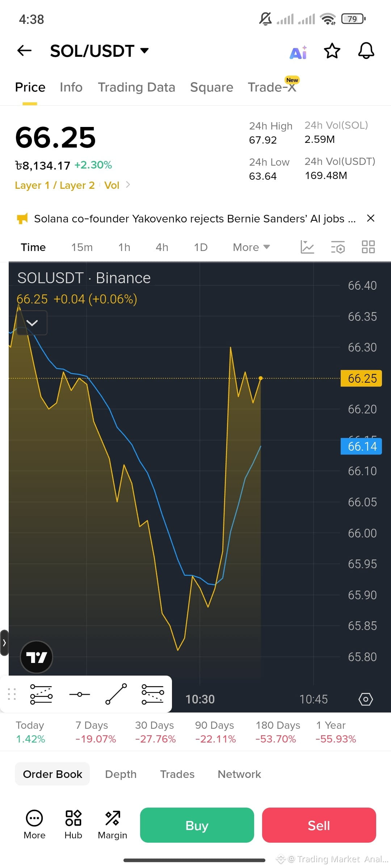Viewport: 391px width, 868px height.
Task: Read the Yakovenko news headline
Action: tap(195, 218)
